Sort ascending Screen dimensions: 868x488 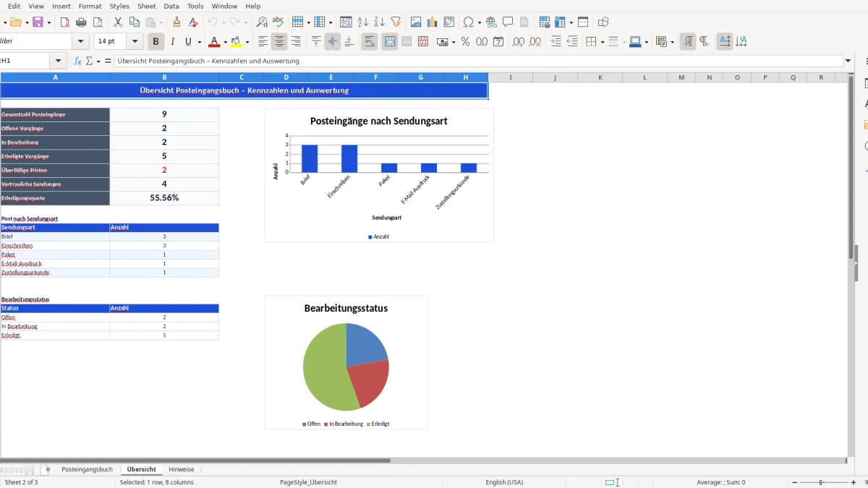click(x=363, y=22)
